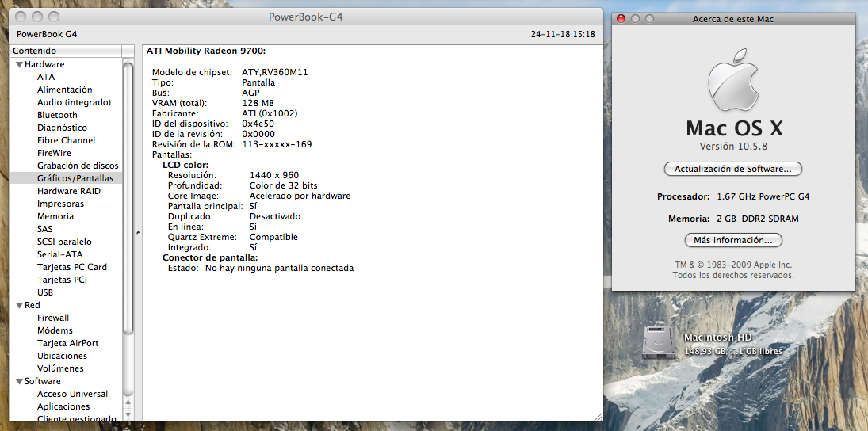The width and height of the screenshot is (868, 431).
Task: Click the sidebar splitter collapse arrow
Action: pos(138,233)
